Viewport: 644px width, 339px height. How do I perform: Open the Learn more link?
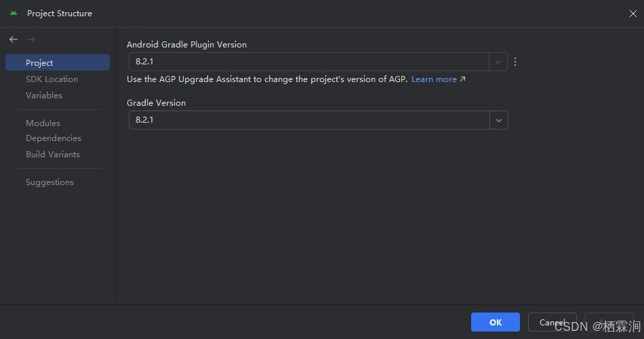pyautogui.click(x=434, y=79)
